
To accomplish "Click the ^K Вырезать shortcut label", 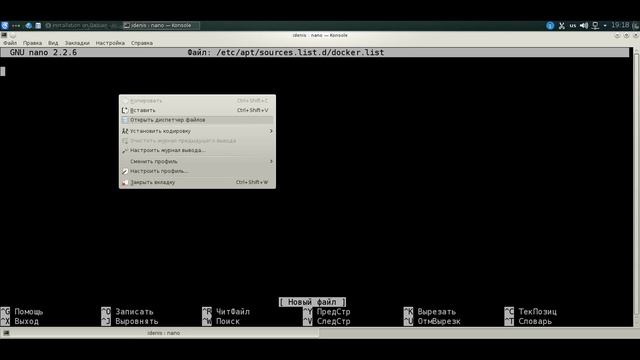I will [x=430, y=311].
